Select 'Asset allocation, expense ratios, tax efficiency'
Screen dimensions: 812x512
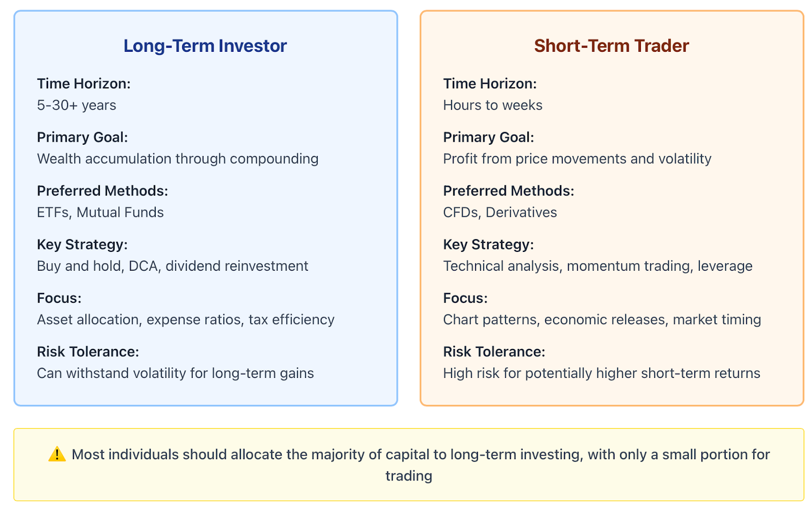point(186,319)
